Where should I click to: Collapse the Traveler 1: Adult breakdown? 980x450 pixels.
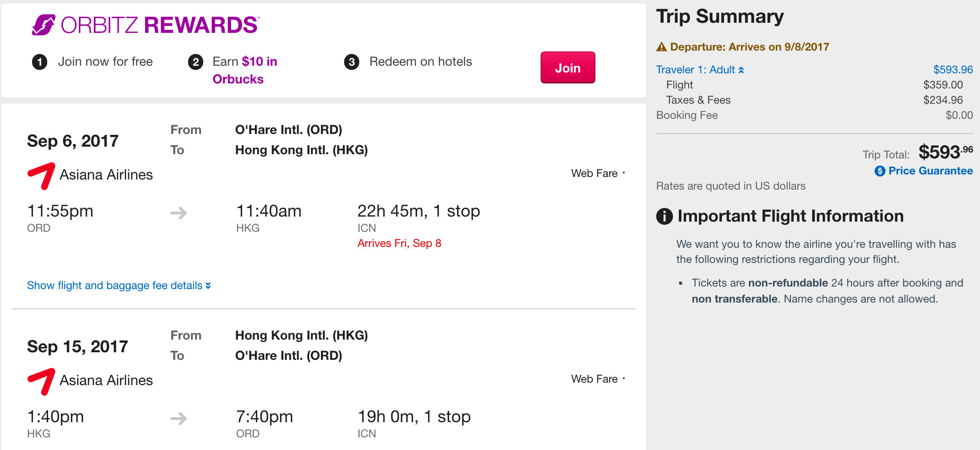(x=700, y=70)
